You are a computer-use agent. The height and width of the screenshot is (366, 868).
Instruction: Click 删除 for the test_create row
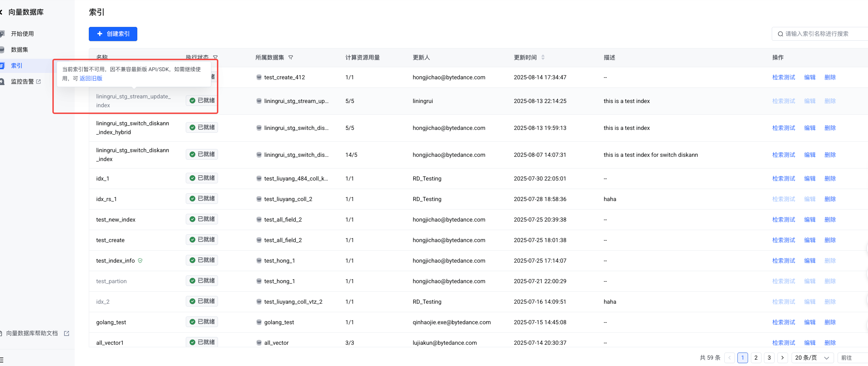point(830,240)
